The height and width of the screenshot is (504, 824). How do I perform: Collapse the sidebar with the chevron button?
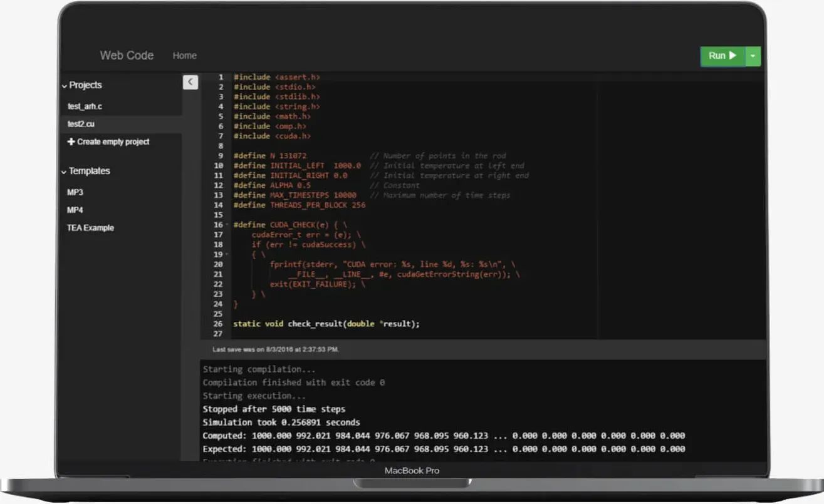pos(190,82)
